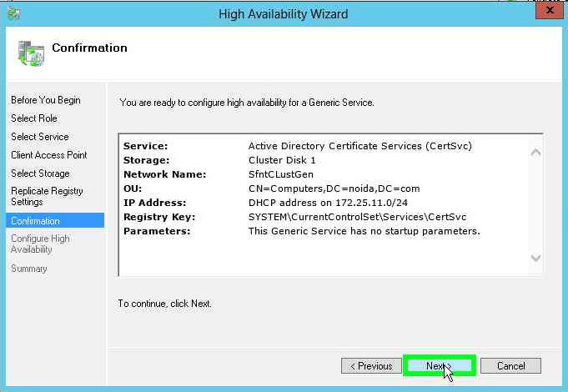Image resolution: width=568 pixels, height=392 pixels.
Task: Click the Confirmation header server icon
Action: pos(31,53)
